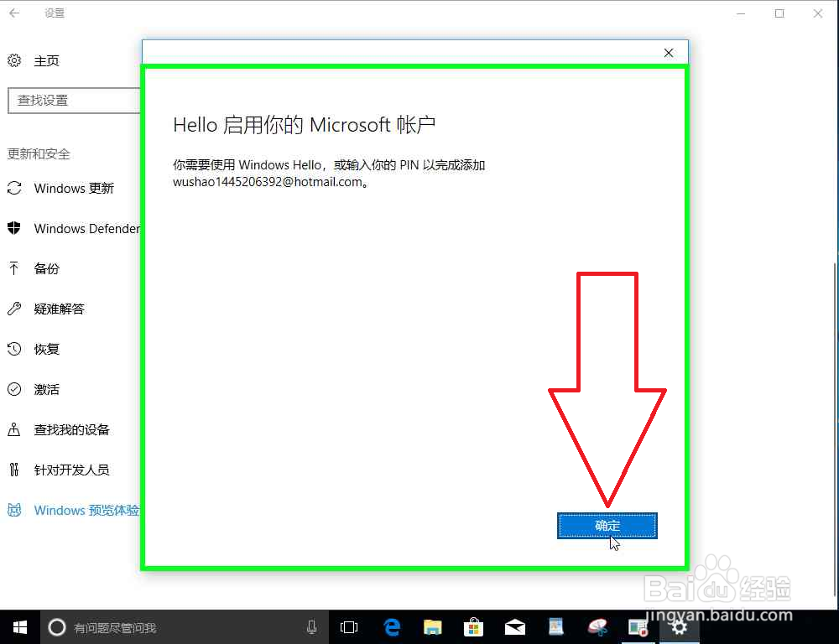The image size is (839, 644).
Task: Click the 疑难解答 wrench icon
Action: [14, 309]
